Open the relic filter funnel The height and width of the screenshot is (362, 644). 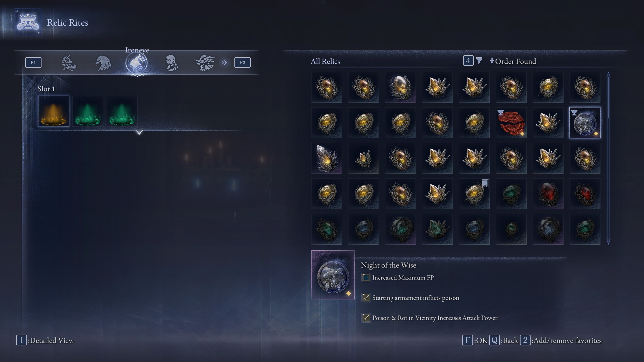tap(479, 61)
